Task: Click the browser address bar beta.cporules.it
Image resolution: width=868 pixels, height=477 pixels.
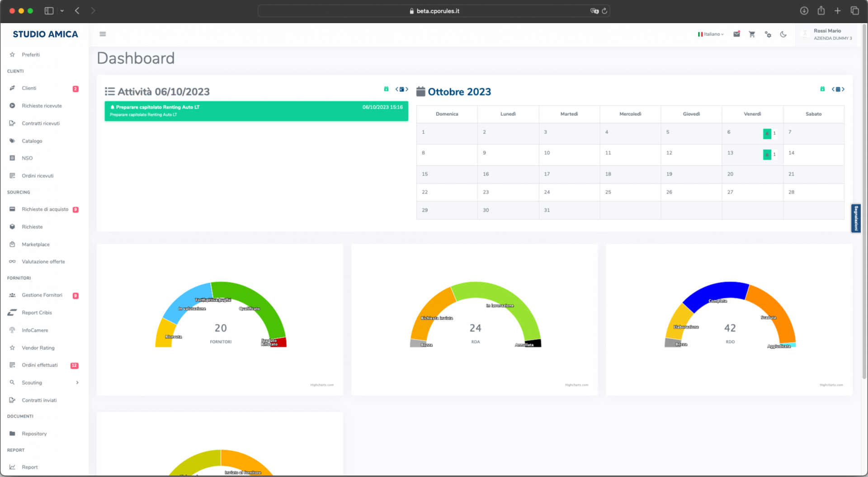Action: click(434, 11)
